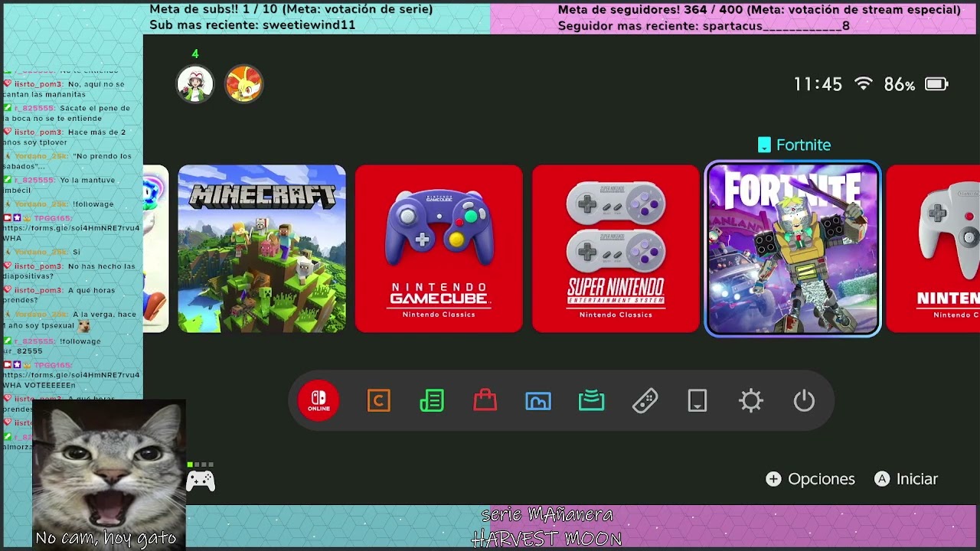Select the trainer girl user avatar
This screenshot has width=980, height=551.
click(x=195, y=83)
